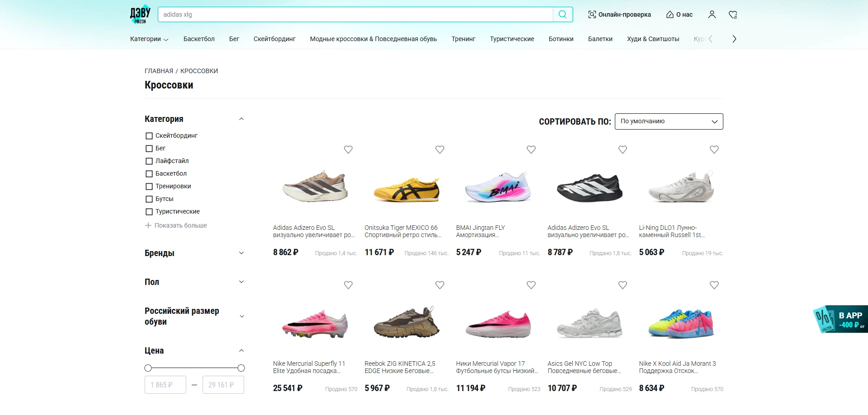This screenshot has width=868, height=415.
Task: Select the Тренировки category checkbox
Action: pyautogui.click(x=149, y=187)
